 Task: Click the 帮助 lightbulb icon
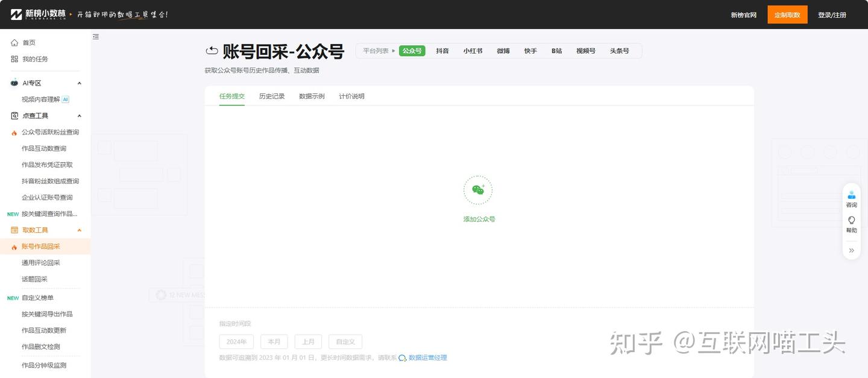(851, 220)
